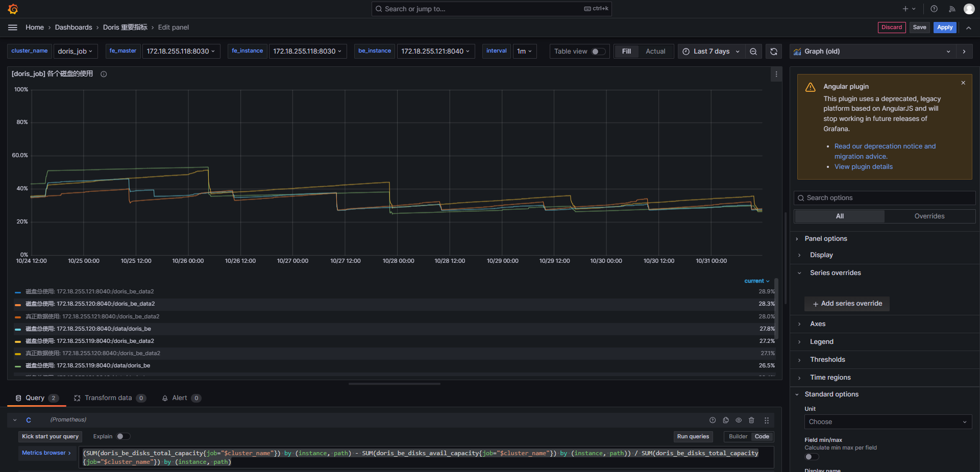980x472 pixels.
Task: Show help for query C
Action: [x=713, y=420]
